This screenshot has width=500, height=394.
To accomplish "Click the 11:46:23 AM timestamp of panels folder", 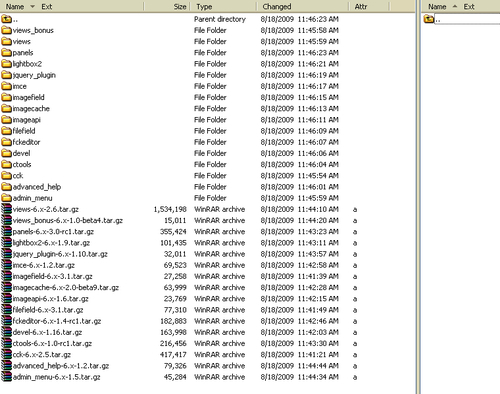I will point(318,53).
